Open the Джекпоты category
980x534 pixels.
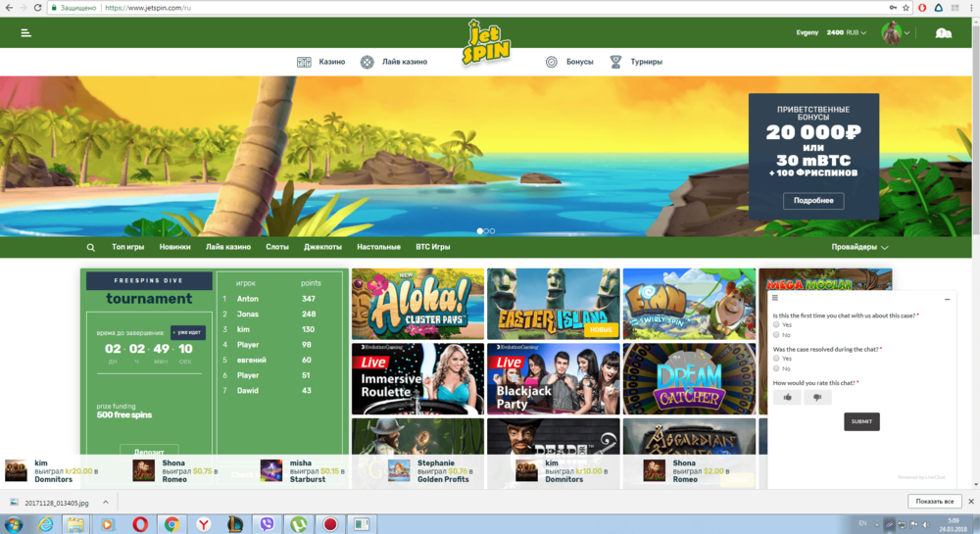tap(322, 247)
